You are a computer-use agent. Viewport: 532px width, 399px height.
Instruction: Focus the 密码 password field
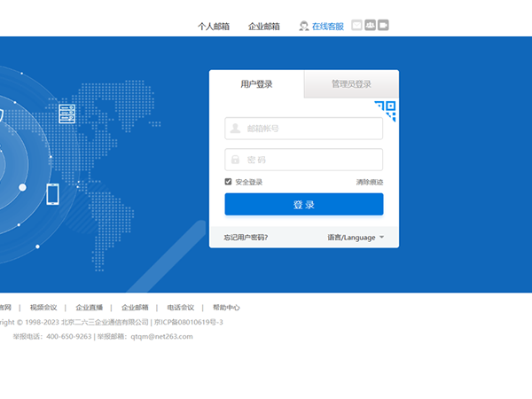click(x=304, y=160)
